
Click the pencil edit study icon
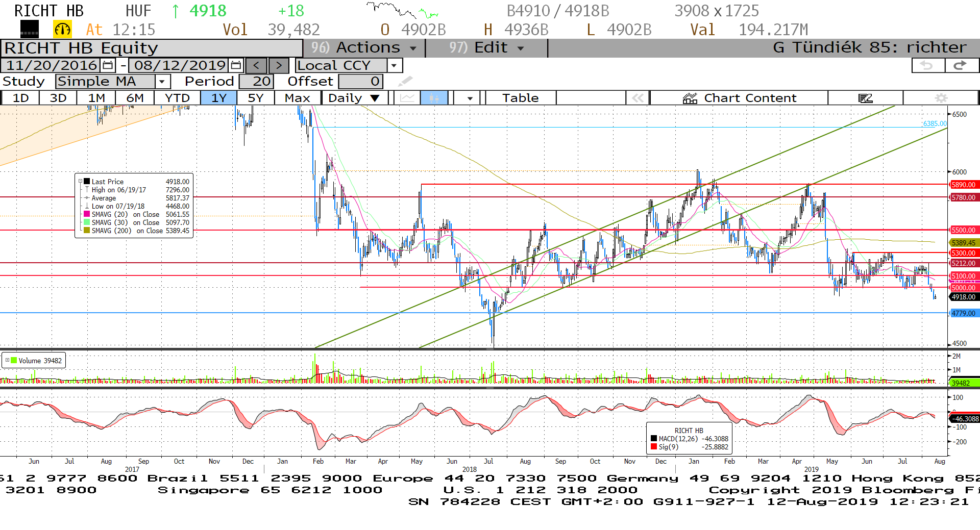pos(405,82)
